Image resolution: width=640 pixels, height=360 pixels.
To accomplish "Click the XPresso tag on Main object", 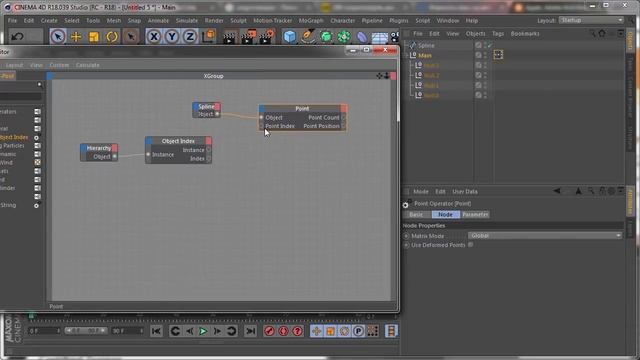I will coord(498,55).
